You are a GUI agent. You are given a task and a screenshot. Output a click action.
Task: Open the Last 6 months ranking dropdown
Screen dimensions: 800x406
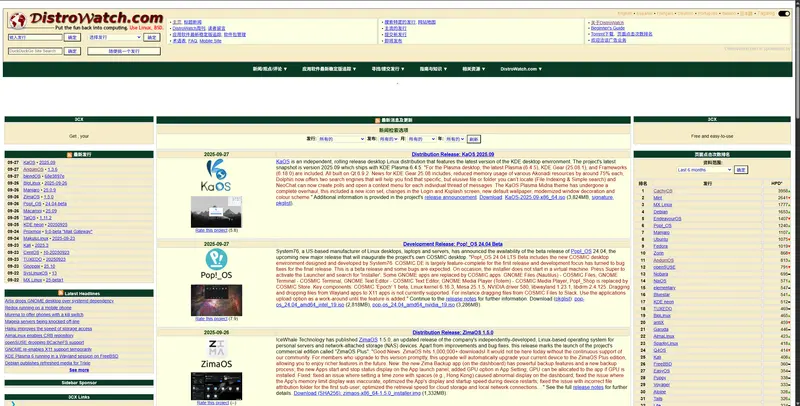[x=704, y=170]
